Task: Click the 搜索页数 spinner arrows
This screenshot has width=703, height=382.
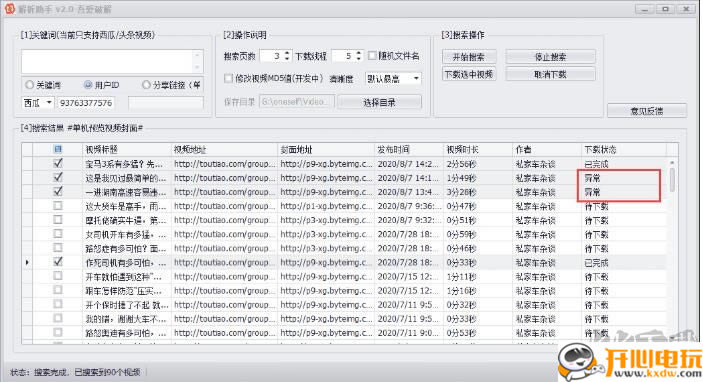Action: [287, 56]
